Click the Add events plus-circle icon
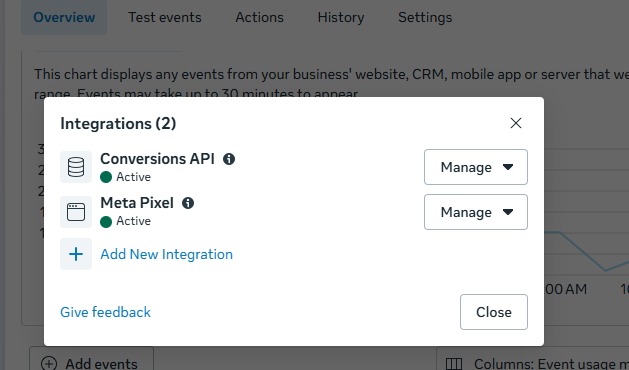Screen dimensions: 629x370 [x=49, y=364]
